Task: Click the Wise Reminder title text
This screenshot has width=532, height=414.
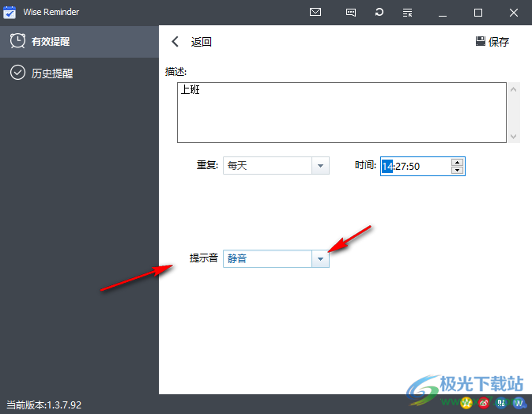Action: (x=51, y=12)
